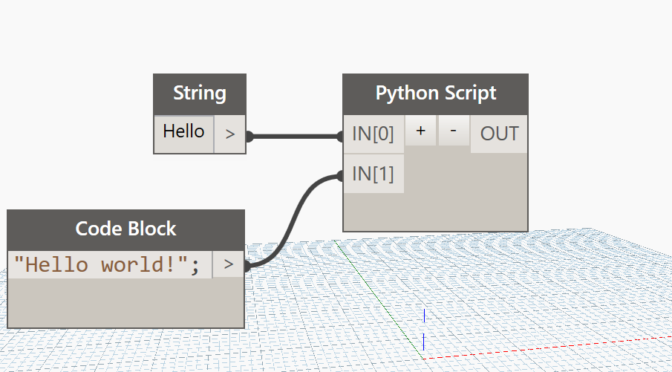Click the String node output port arrow
672x372 pixels.
pos(230,134)
